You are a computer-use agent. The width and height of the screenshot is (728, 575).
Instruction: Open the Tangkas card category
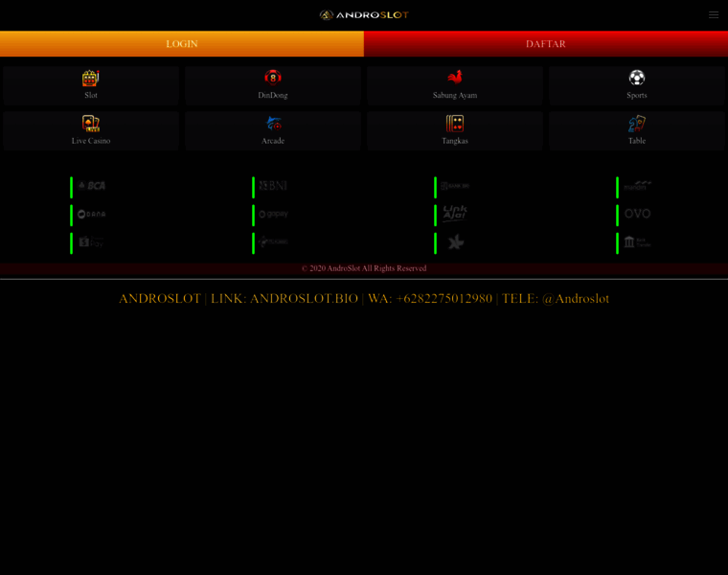(x=455, y=131)
